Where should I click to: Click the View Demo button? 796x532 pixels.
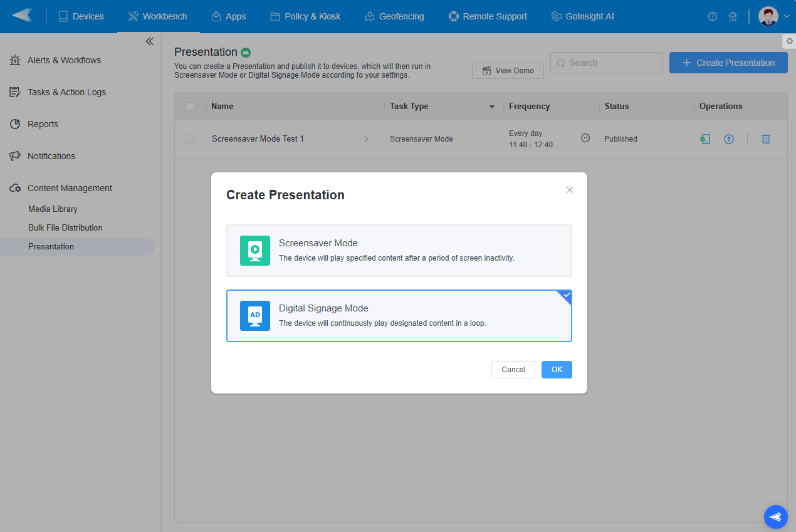[x=508, y=70]
